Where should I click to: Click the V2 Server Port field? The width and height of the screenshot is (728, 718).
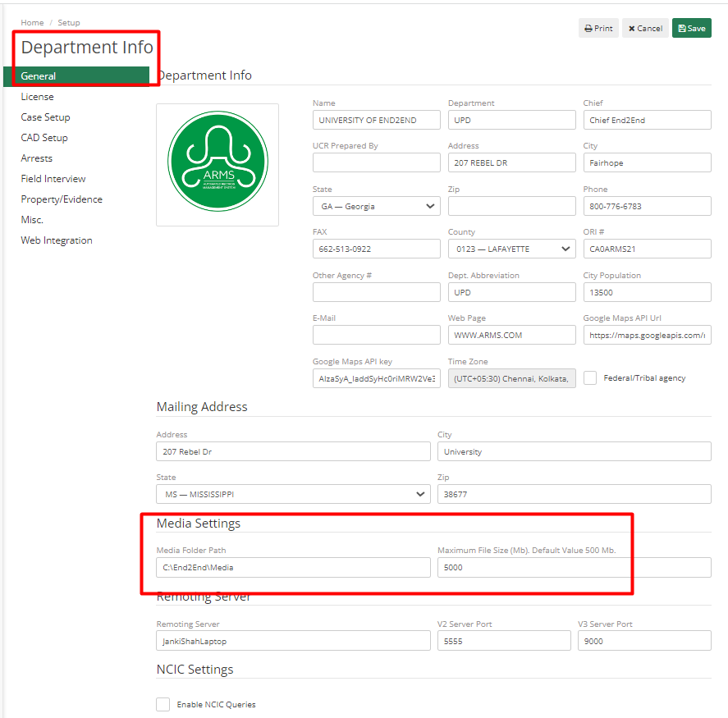pos(504,640)
